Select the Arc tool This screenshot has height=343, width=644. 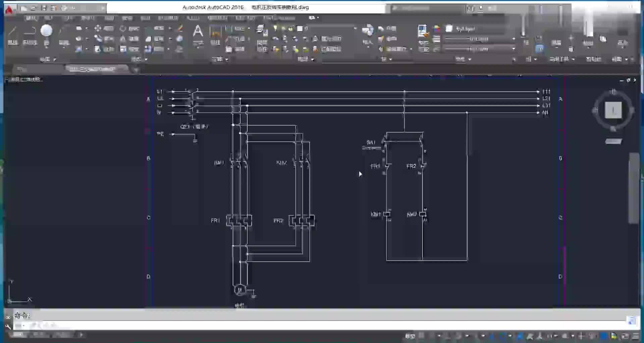(x=64, y=35)
